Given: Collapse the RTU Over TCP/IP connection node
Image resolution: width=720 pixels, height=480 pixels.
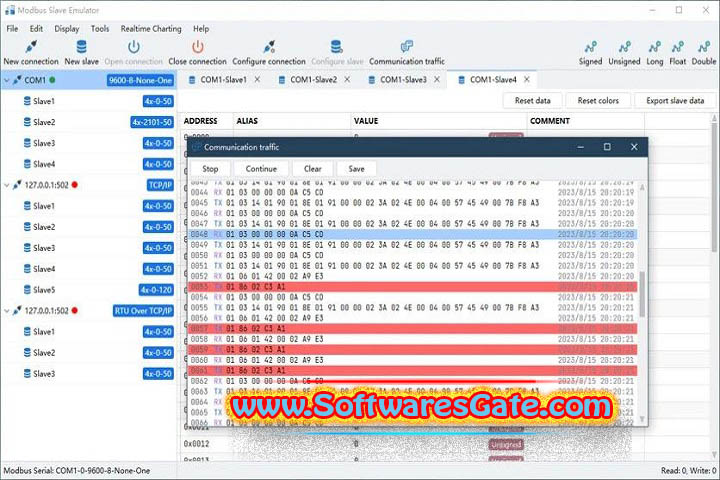Looking at the screenshot, I should 7,311.
